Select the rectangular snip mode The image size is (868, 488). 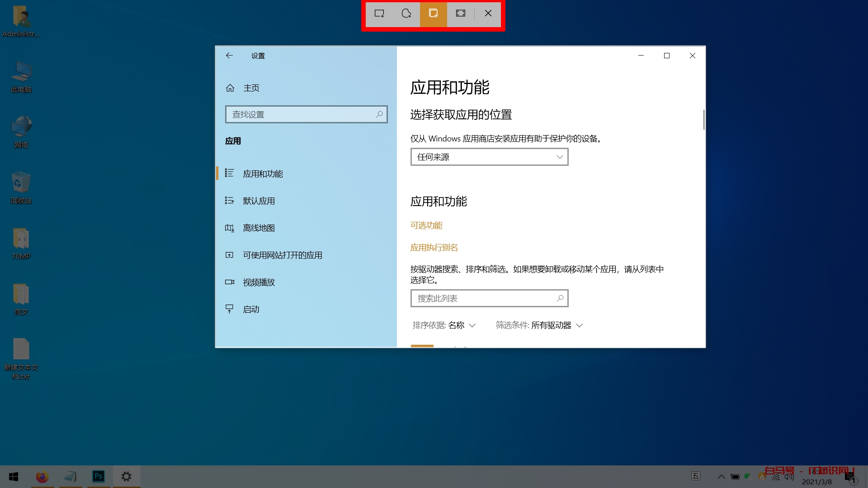coord(379,14)
